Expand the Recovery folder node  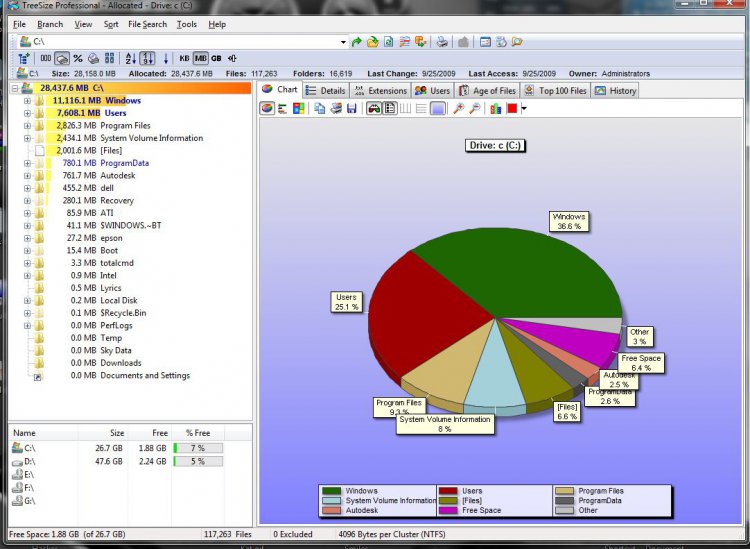coord(27,200)
